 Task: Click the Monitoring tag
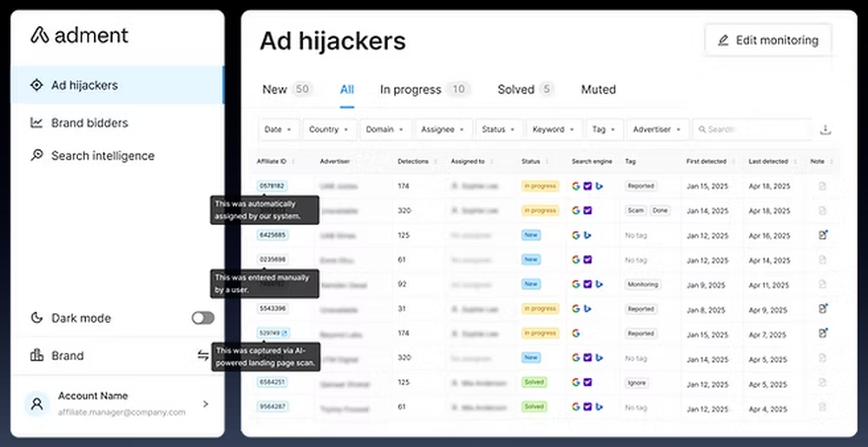(x=643, y=284)
